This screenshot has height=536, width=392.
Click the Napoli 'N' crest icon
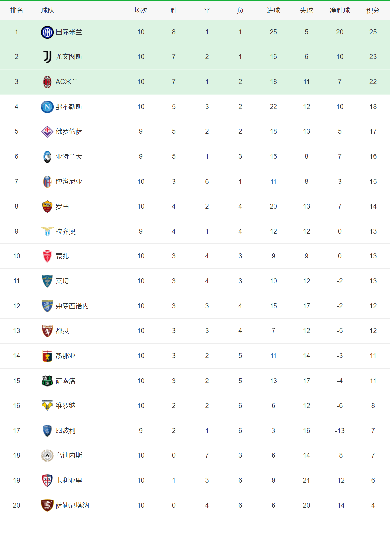point(47,107)
